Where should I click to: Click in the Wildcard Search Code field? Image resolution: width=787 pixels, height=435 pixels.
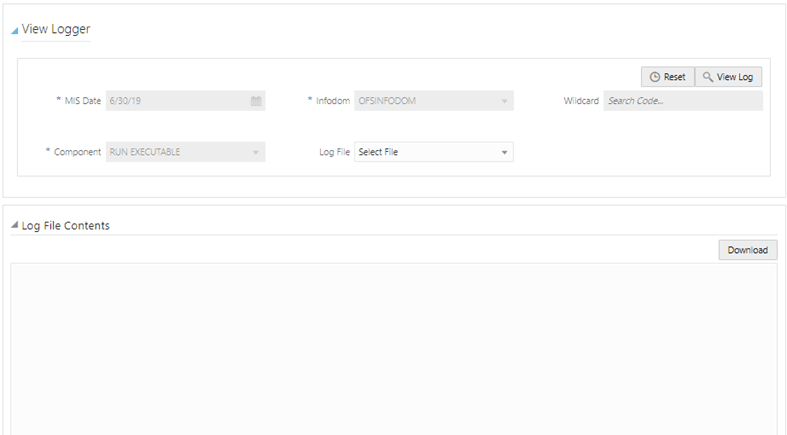(683, 101)
